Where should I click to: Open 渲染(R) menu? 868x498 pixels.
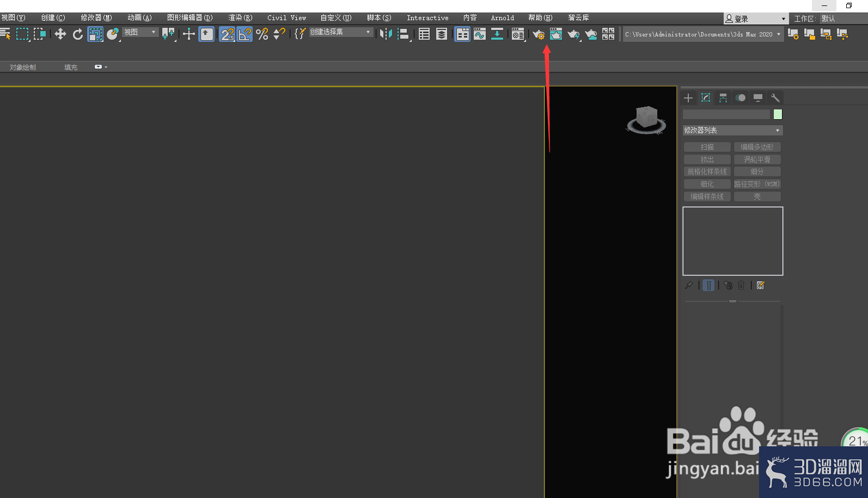click(240, 18)
